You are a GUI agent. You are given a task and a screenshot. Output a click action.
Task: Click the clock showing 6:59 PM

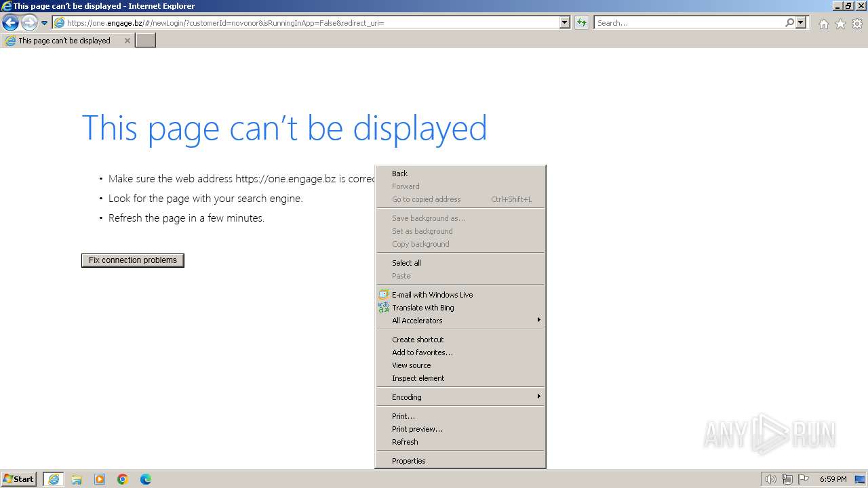(833, 479)
